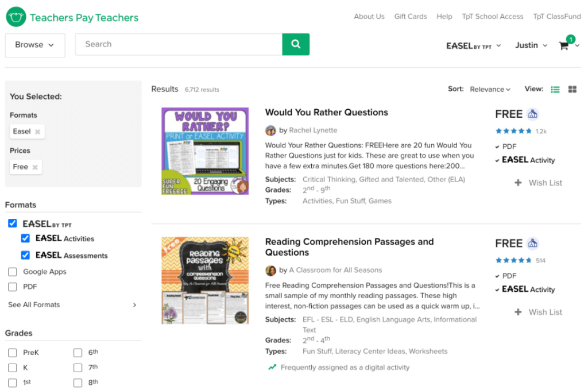Image resolution: width=588 pixels, height=390 pixels.
Task: Check the PreK grade checkbox
Action: (13, 353)
